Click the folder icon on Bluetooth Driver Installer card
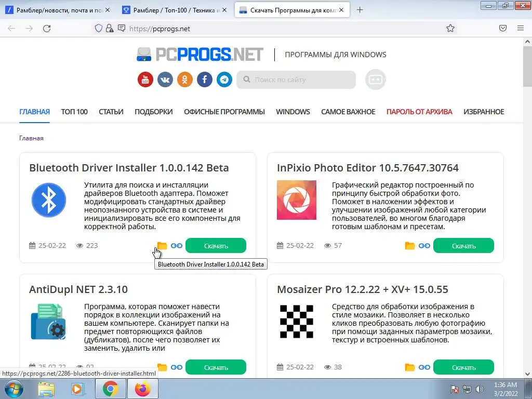 [162, 246]
